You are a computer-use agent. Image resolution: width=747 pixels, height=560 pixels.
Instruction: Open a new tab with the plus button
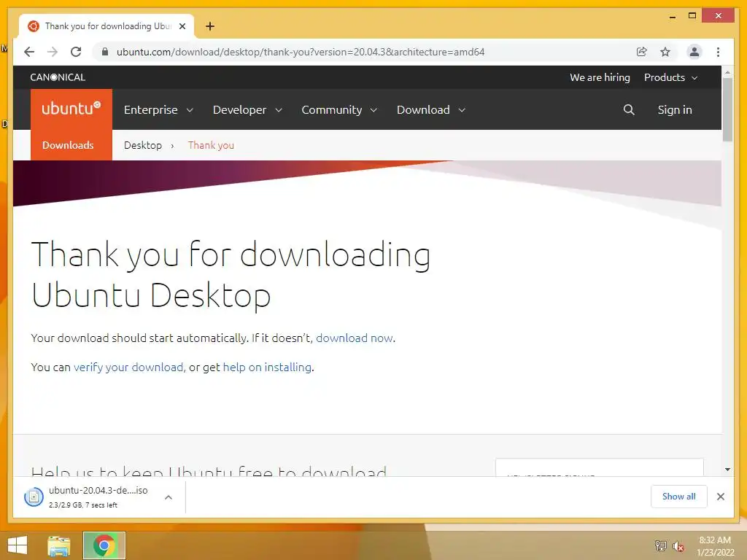tap(210, 26)
